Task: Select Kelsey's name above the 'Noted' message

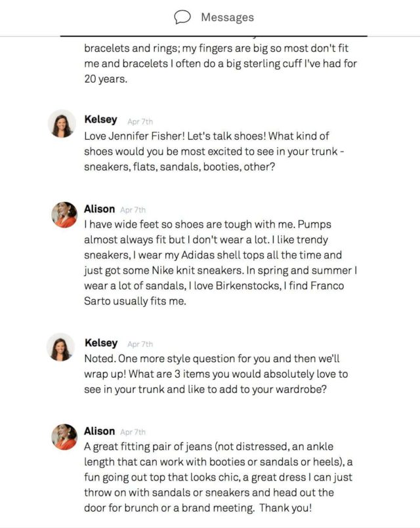Action: tap(101, 342)
